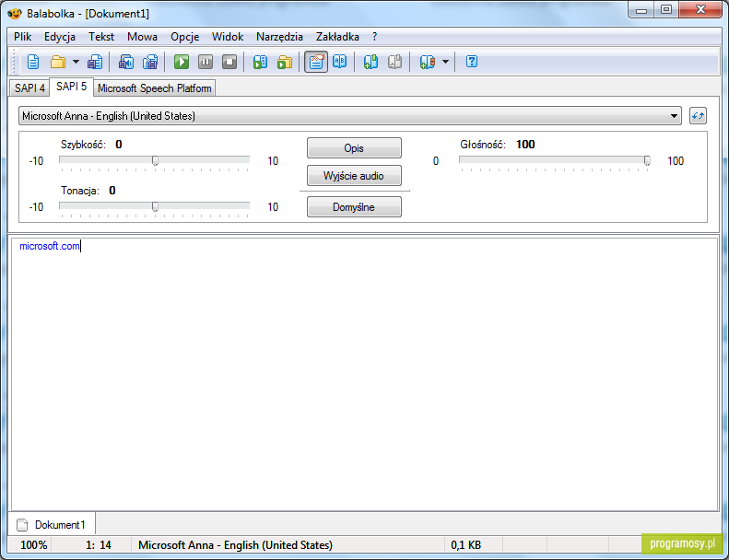Viewport: 729px width, 560px height.
Task: Click the blue book with green plus icon
Action: click(x=370, y=62)
